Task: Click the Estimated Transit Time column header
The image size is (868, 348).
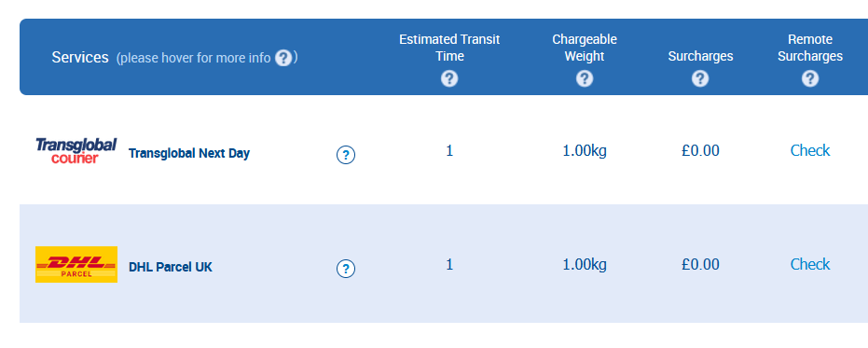Action: pos(449,48)
